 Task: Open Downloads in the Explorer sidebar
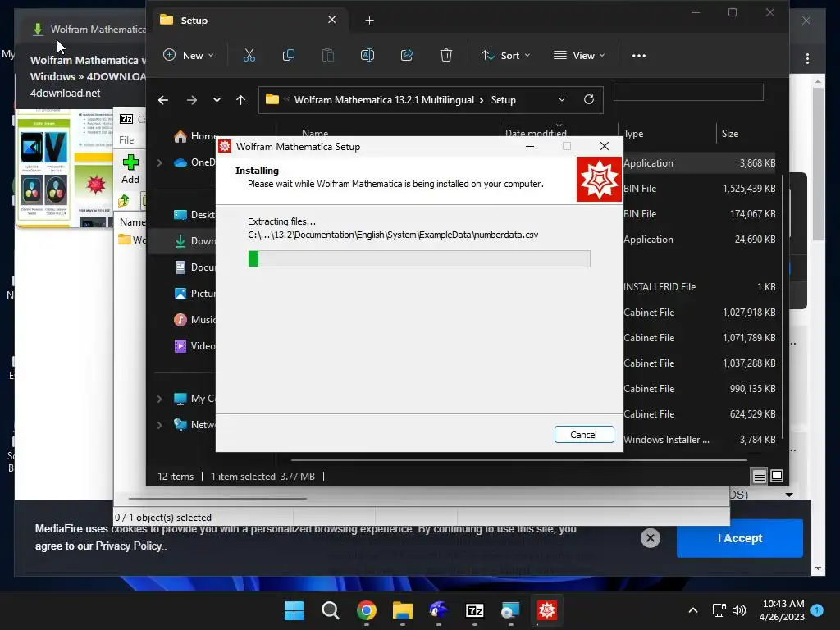(x=196, y=241)
